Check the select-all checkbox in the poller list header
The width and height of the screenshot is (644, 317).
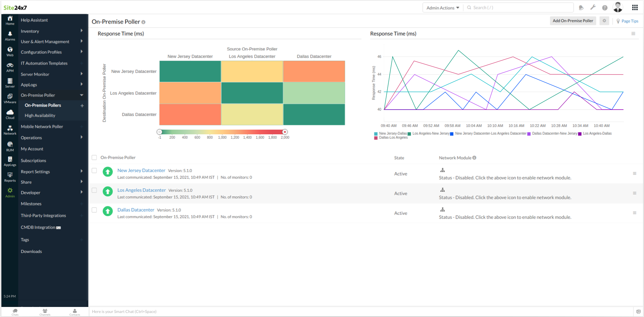pos(94,157)
